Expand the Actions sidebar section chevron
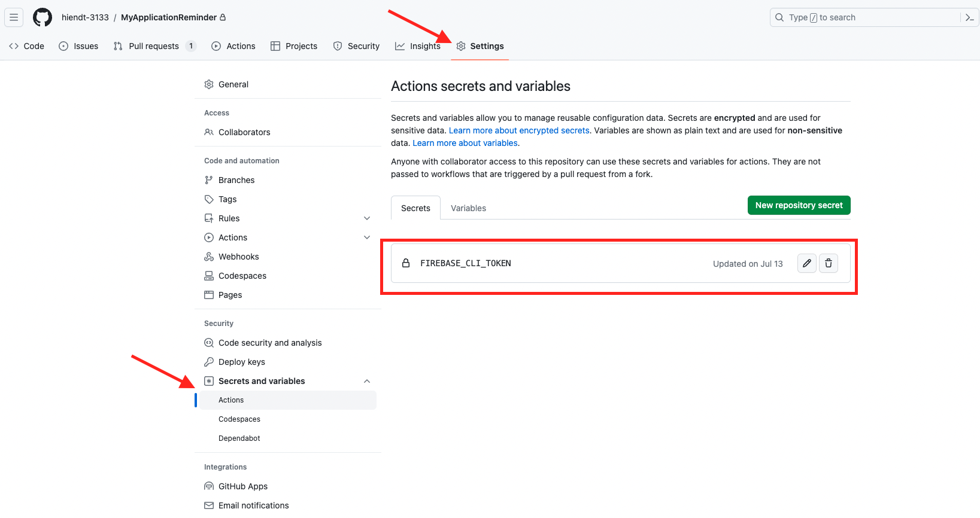Image resolution: width=980 pixels, height=518 pixels. pyautogui.click(x=367, y=237)
